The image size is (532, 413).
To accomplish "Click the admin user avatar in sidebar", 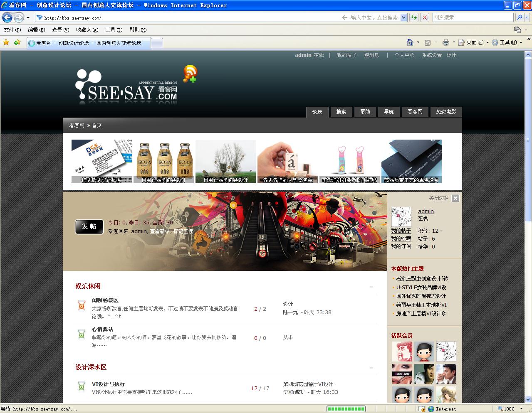I will (401, 216).
